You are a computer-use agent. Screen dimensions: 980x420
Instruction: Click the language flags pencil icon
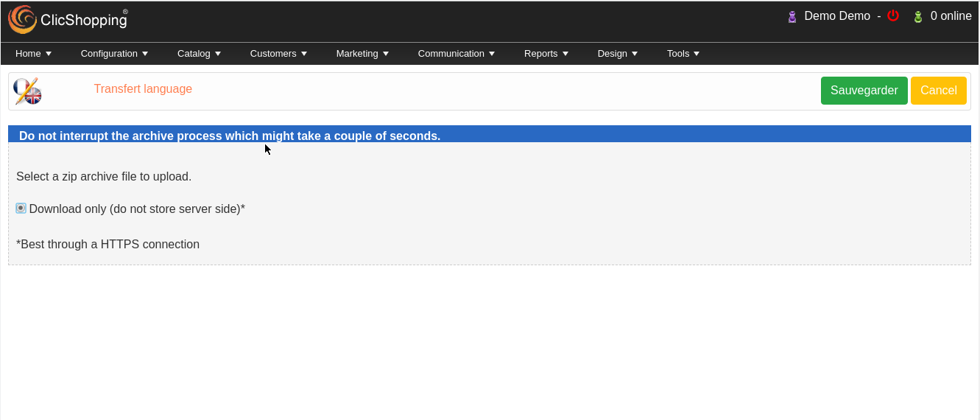pos(27,91)
